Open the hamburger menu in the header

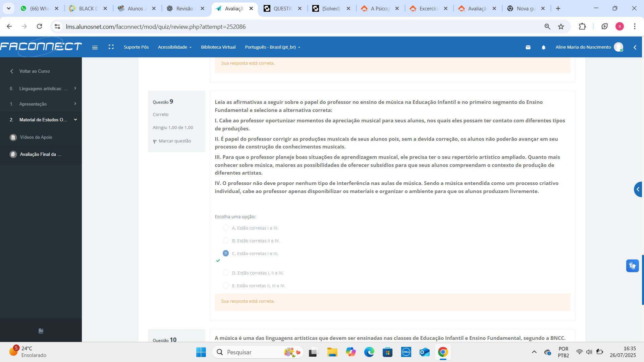95,47
